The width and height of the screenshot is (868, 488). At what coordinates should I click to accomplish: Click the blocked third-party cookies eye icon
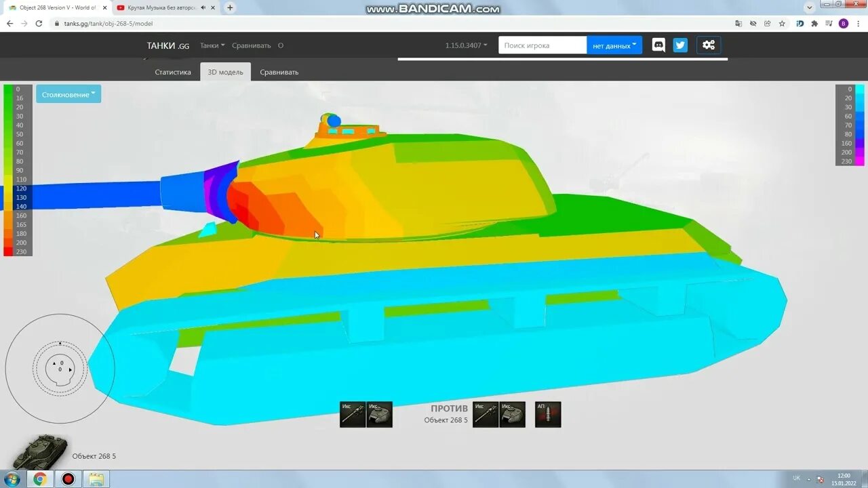point(753,23)
